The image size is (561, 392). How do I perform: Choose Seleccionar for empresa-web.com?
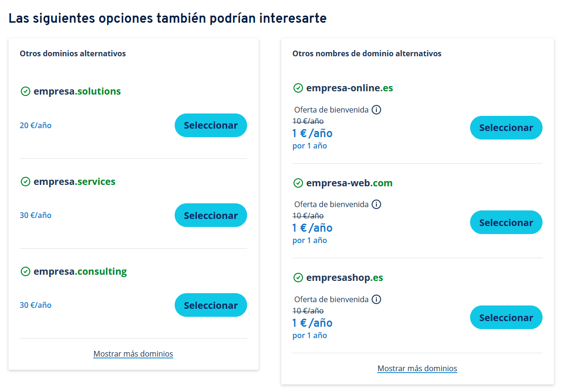[506, 223]
